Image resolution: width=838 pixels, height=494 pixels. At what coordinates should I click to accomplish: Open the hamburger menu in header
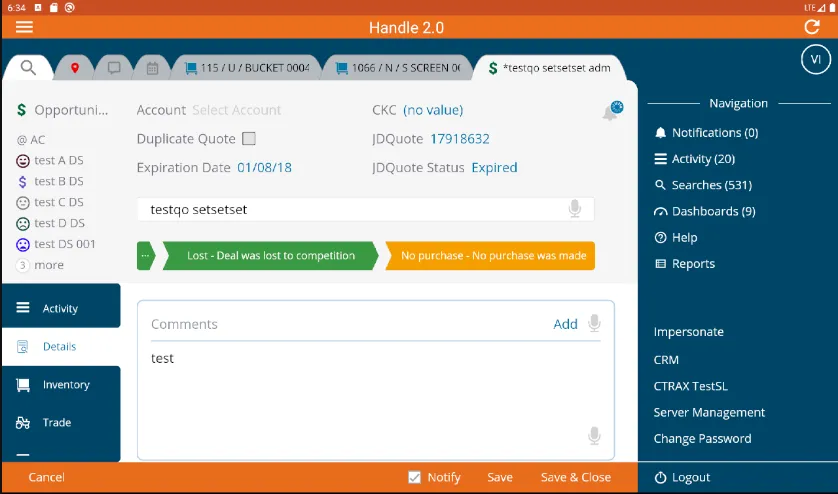click(x=24, y=27)
